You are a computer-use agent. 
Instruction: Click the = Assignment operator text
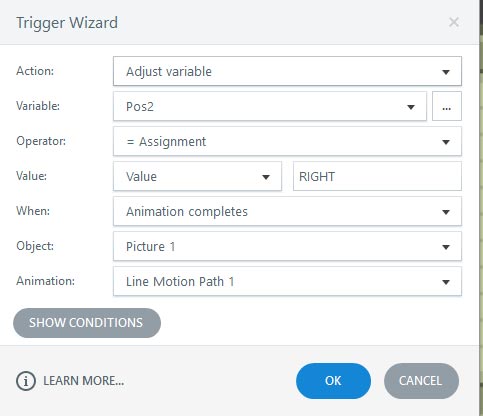pos(166,142)
